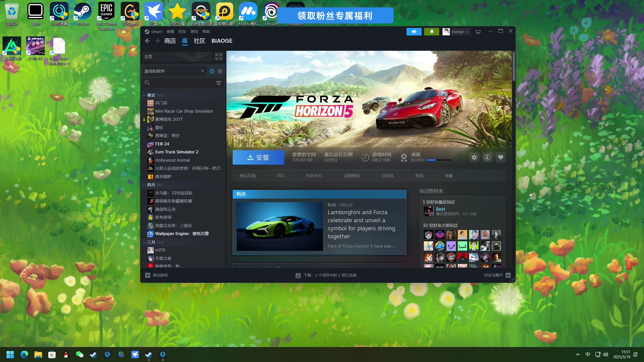Open Friends and Chat icon
The image size is (644, 362).
(x=508, y=275)
